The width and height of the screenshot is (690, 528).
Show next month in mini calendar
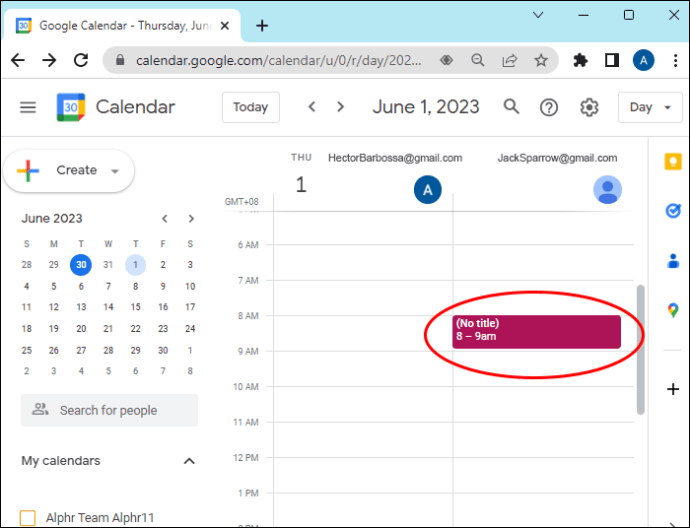point(191,219)
